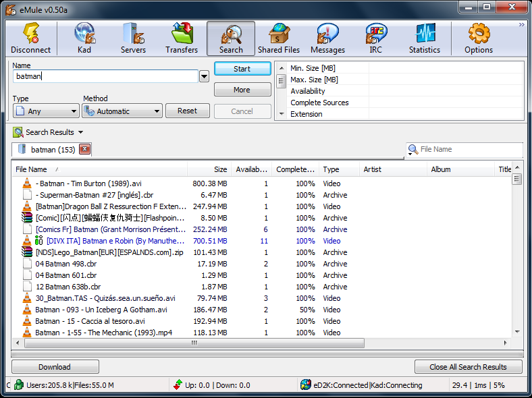The width and height of the screenshot is (532, 398).
Task: Click the archive icon of NDS Lego_Batman zip
Action: tap(27, 252)
